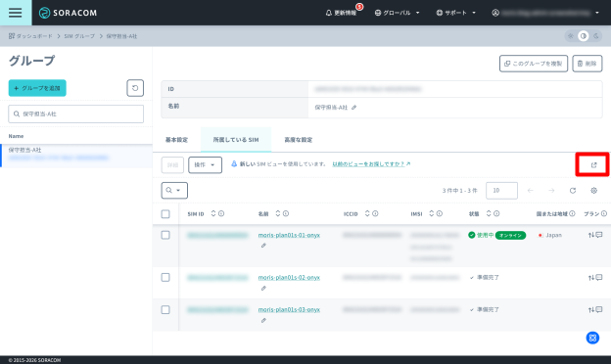
Task: Show SIM ID column info
Action: (221, 213)
